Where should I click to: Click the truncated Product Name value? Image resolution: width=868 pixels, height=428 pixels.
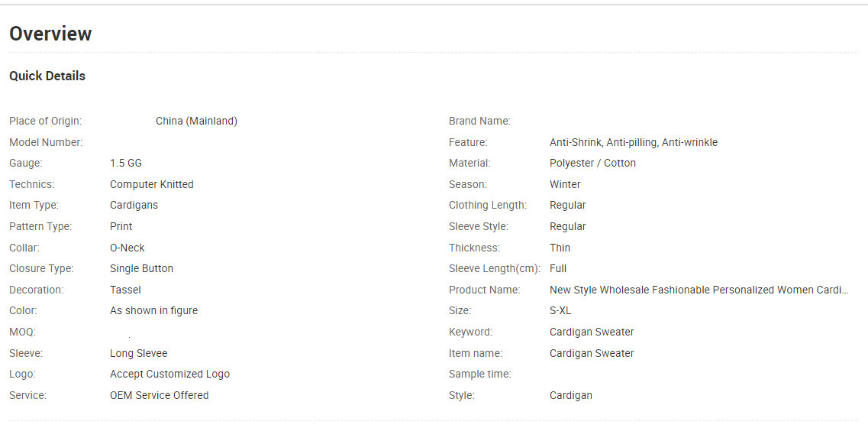click(x=699, y=290)
